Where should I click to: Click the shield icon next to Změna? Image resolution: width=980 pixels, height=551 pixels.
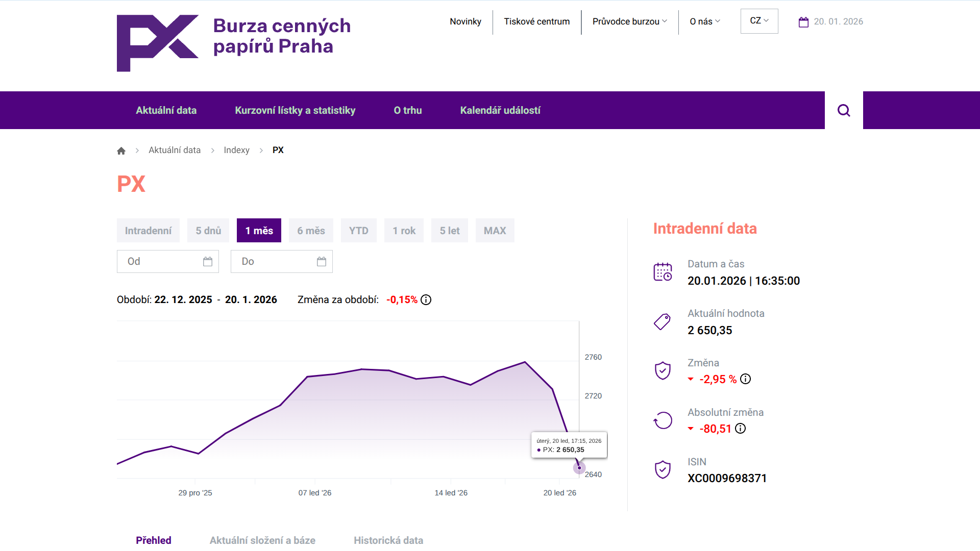point(663,371)
